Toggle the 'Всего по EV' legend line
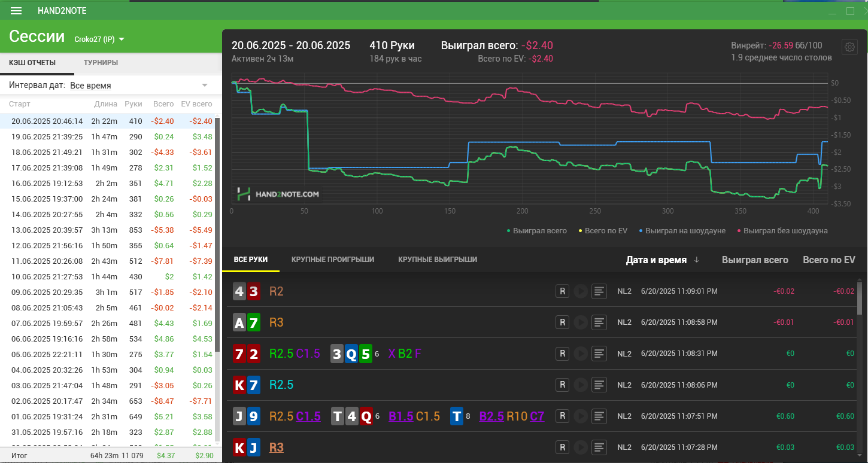868x463 pixels. pyautogui.click(x=603, y=230)
